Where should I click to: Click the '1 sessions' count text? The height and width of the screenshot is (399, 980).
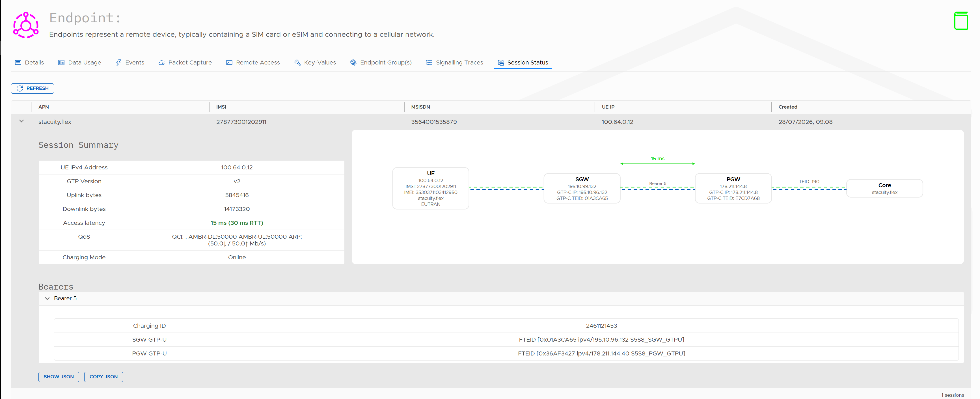[952, 395]
